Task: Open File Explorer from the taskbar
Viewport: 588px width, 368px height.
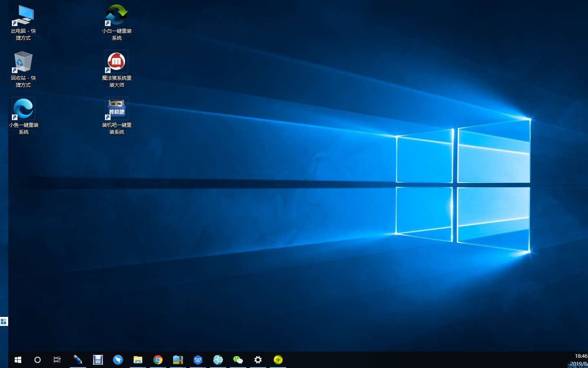Action: pos(138,360)
